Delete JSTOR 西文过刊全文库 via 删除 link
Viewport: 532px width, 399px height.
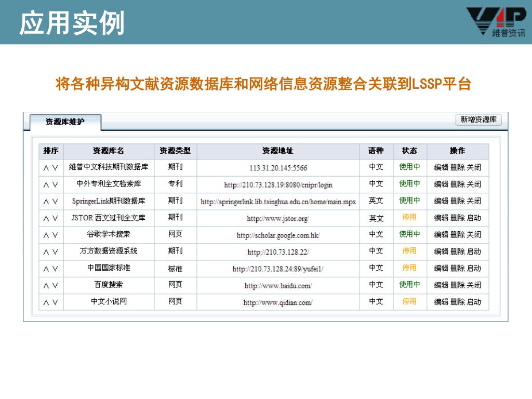(x=458, y=218)
